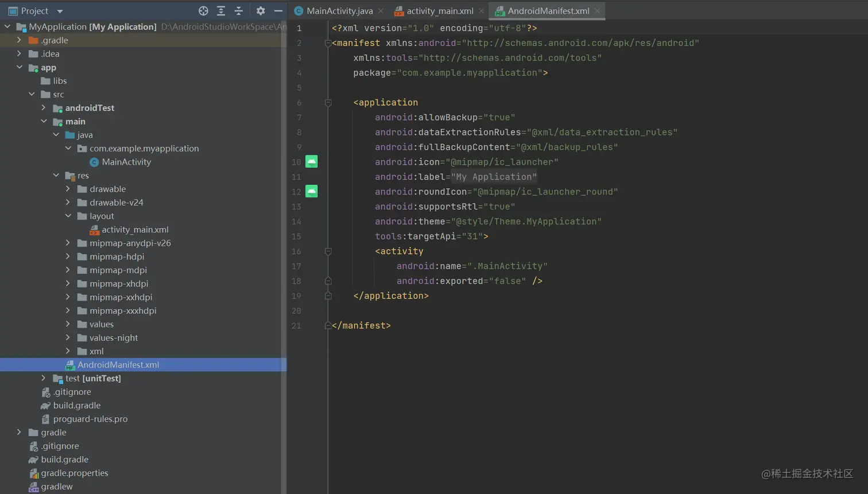Click the "My Application" label value in code
This screenshot has width=868, height=494.
(494, 177)
